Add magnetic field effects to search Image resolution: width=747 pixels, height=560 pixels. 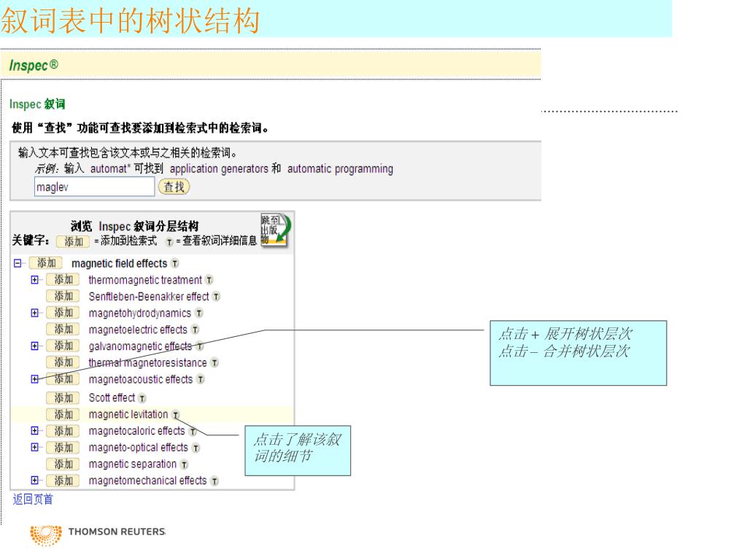click(x=46, y=262)
